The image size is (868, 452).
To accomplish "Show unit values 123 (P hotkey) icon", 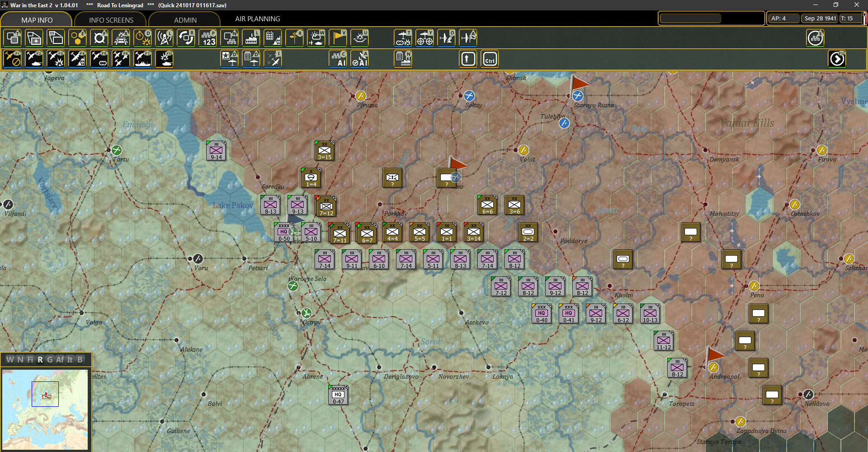I will (x=208, y=38).
